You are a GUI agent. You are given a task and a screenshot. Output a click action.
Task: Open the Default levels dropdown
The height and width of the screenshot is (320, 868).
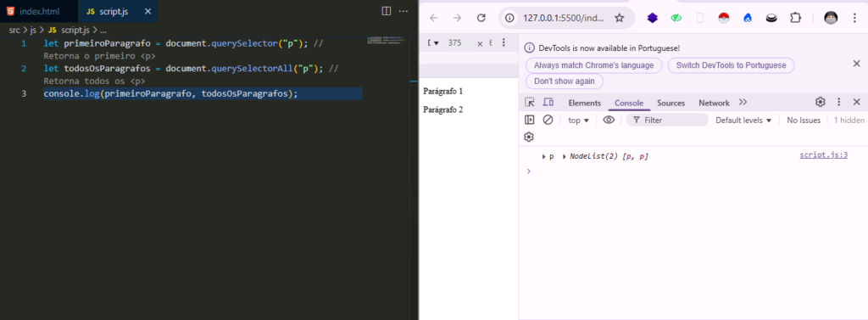coord(743,121)
